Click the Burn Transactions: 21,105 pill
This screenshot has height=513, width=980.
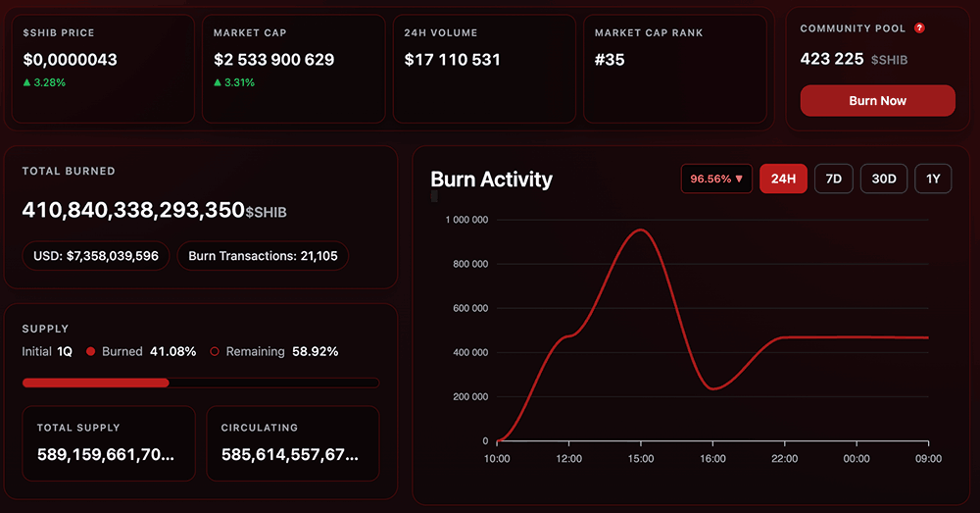coord(263,256)
